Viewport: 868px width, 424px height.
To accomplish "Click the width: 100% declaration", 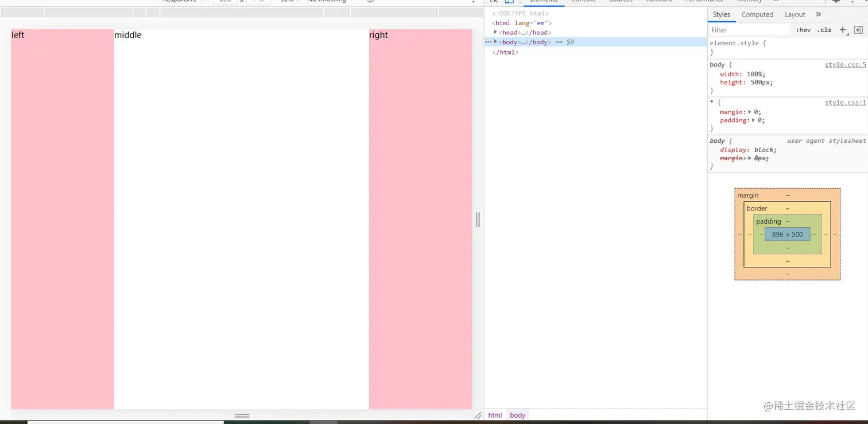I will tap(742, 74).
